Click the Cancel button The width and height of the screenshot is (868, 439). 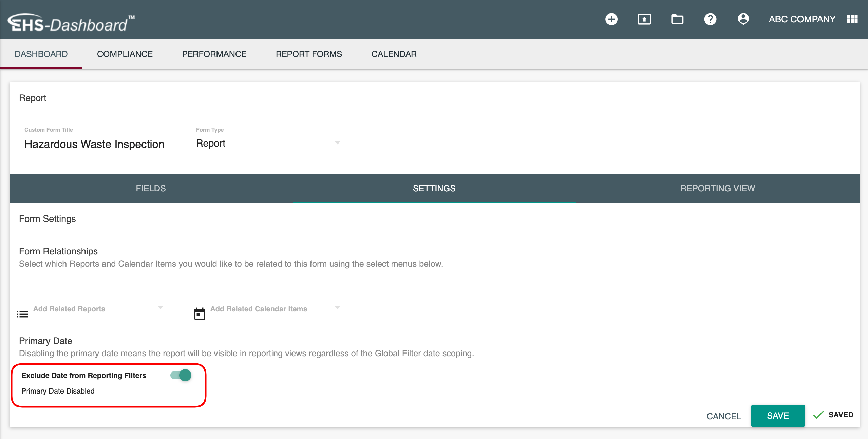[723, 416]
